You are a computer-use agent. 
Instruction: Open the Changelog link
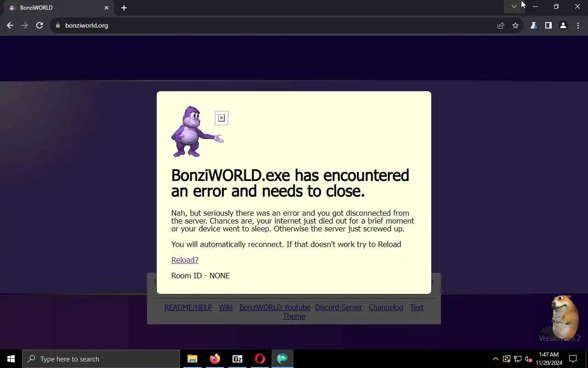pyautogui.click(x=386, y=307)
